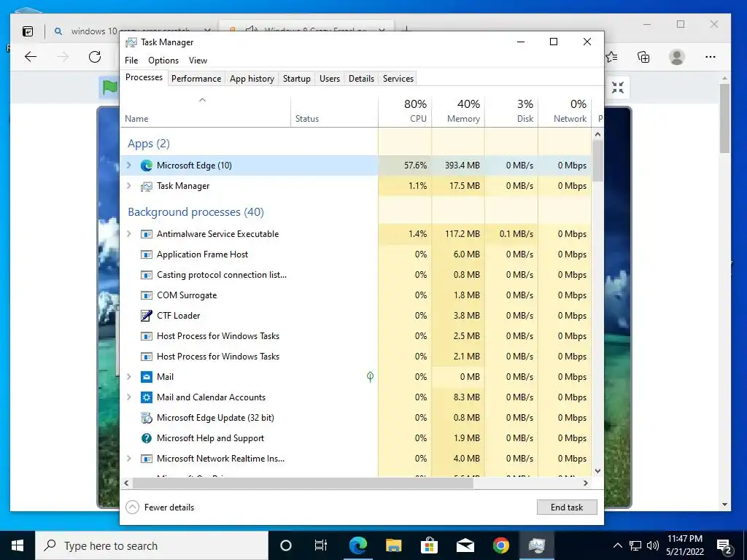Click the Mail process envelope icon
The width and height of the screenshot is (747, 560).
(146, 377)
